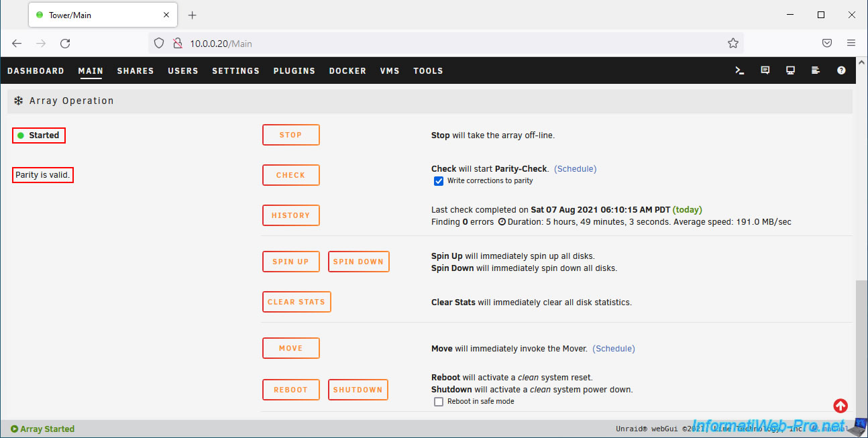Click the SPIN DOWN button

358,262
